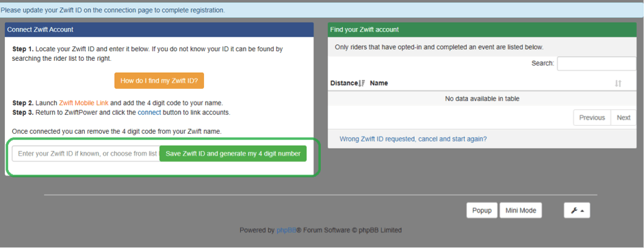Click 'Wrong Zwift ID requested, cancel' link
The image size is (644, 248).
413,139
